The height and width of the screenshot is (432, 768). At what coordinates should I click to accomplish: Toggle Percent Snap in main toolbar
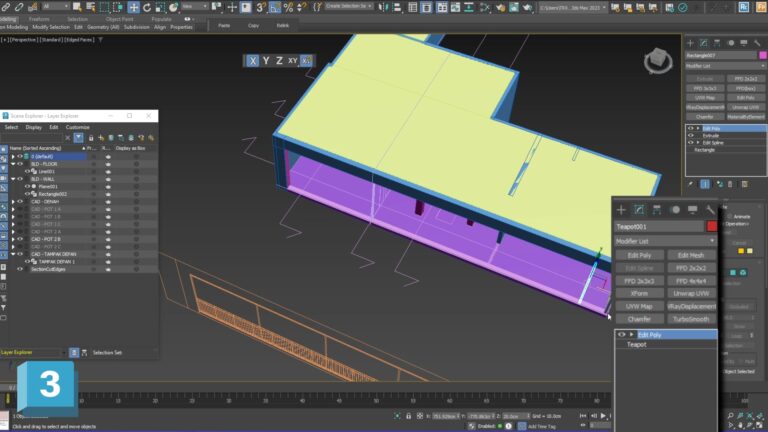click(x=288, y=7)
